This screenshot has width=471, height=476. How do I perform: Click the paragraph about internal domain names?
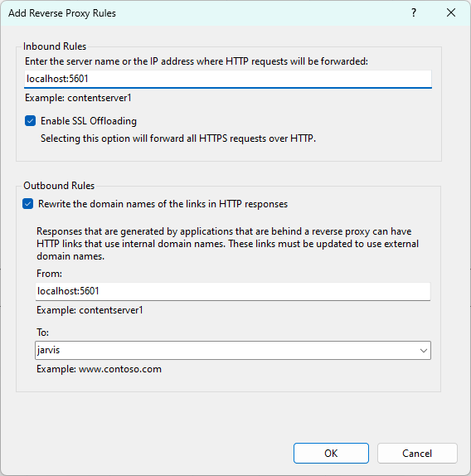(x=227, y=244)
